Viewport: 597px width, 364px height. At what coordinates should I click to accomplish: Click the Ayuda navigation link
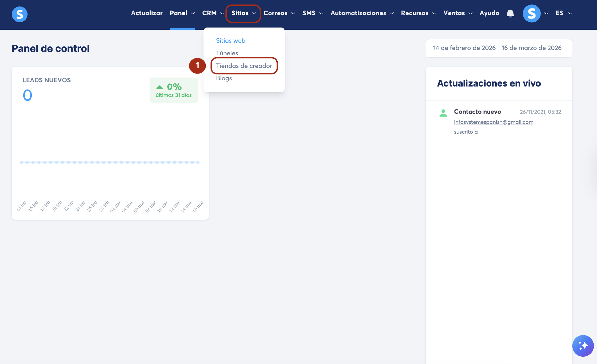pos(489,13)
